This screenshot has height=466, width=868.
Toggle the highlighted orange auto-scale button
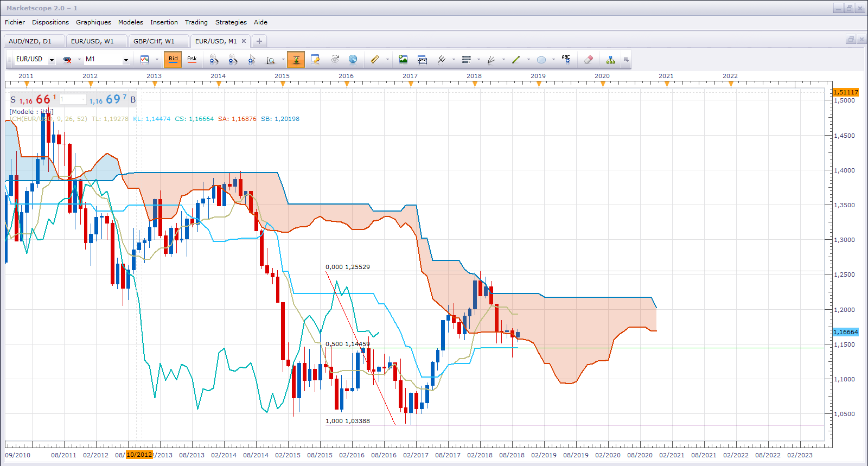point(296,60)
